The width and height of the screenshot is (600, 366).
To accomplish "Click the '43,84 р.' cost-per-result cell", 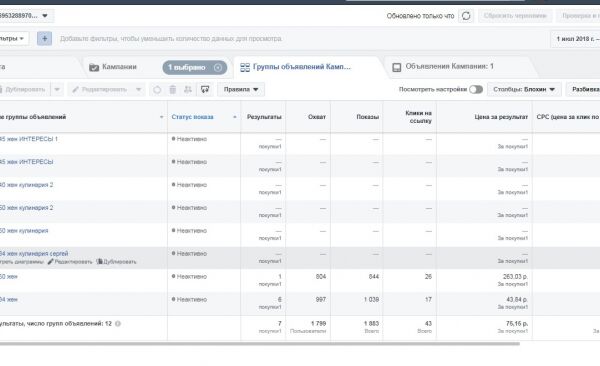I will tap(517, 300).
